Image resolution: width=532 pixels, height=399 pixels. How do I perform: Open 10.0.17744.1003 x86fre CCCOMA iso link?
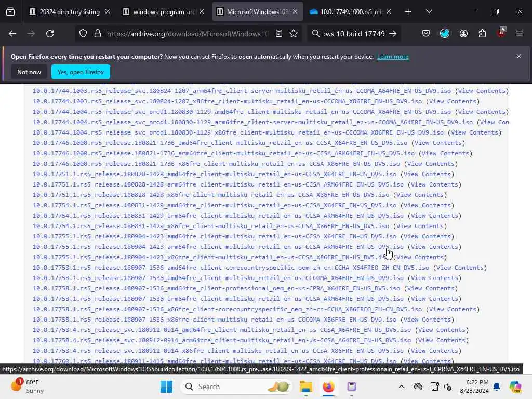coord(228,101)
